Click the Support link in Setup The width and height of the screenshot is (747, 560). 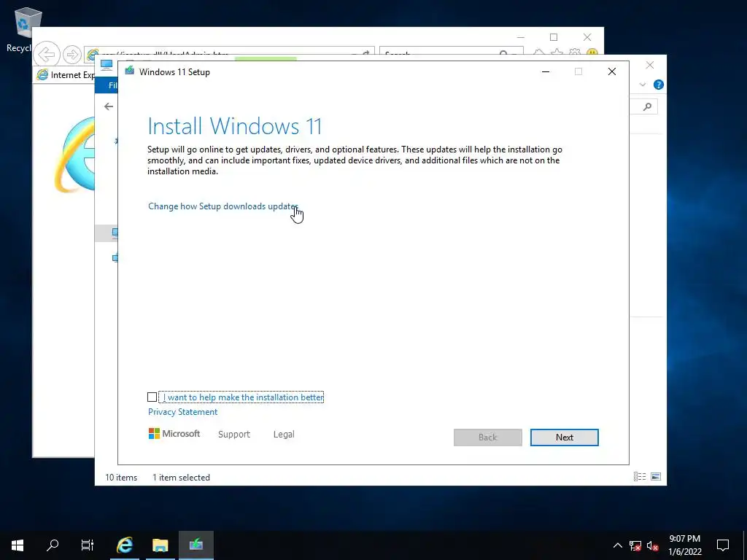click(x=234, y=435)
